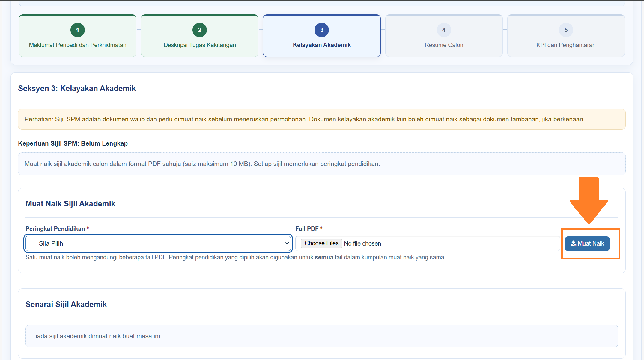Click the dropdown chevron beside Sila Pilih

(x=287, y=243)
